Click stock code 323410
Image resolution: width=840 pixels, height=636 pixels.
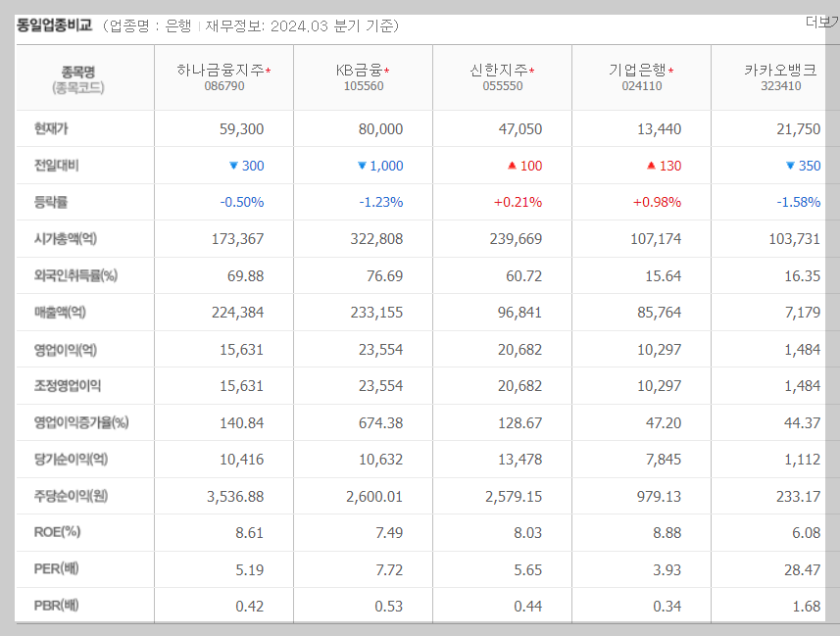point(781,86)
